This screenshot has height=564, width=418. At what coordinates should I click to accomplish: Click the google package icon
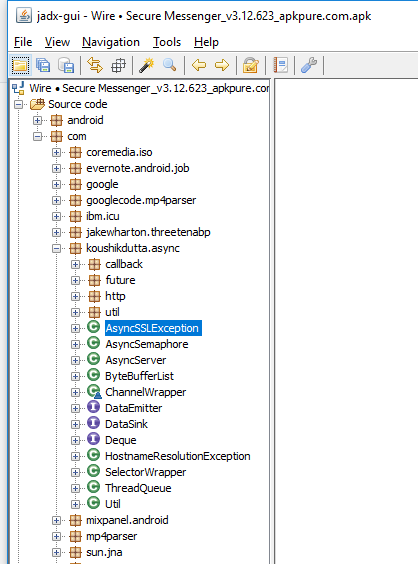(x=75, y=185)
